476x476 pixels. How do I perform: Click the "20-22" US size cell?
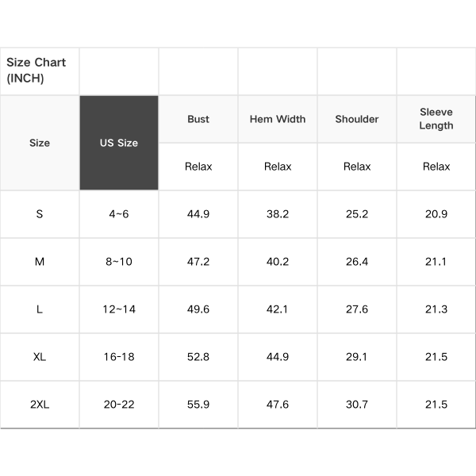tap(119, 405)
